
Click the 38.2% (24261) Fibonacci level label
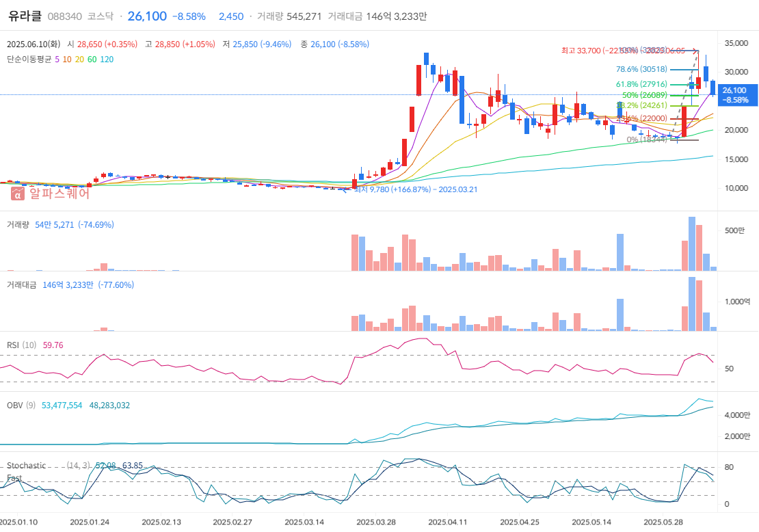click(641, 105)
